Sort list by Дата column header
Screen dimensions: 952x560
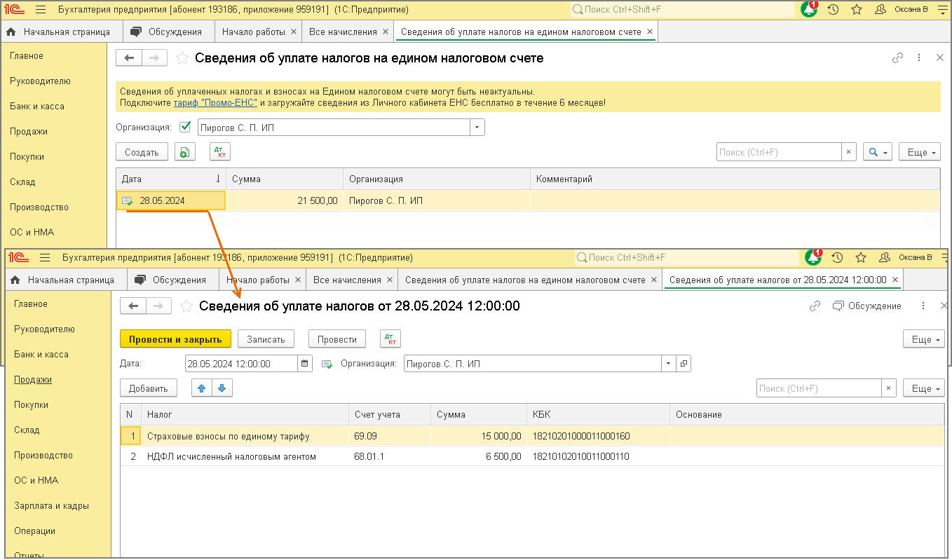click(171, 179)
